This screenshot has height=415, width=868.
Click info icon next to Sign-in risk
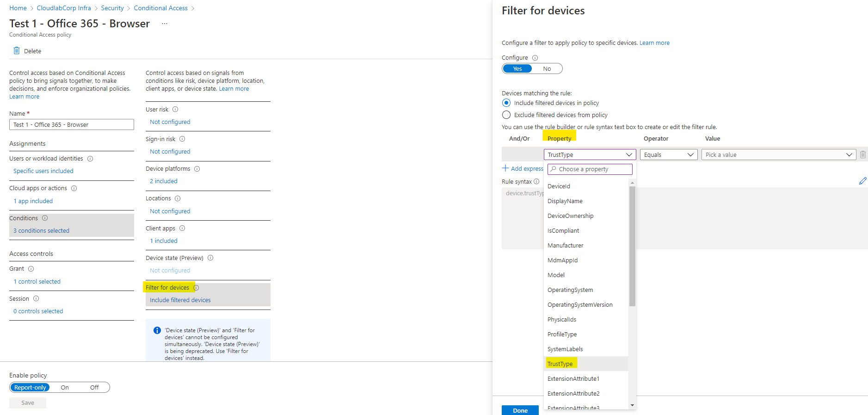[182, 139]
